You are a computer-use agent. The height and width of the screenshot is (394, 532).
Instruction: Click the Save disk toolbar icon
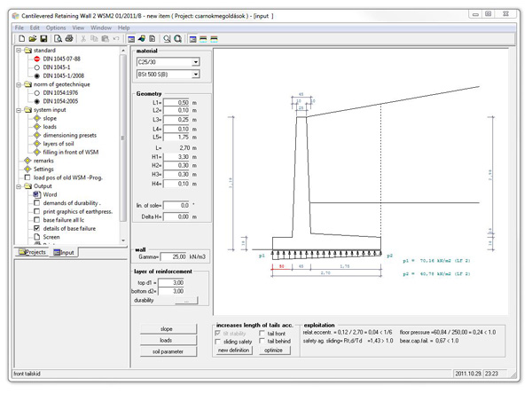click(43, 39)
